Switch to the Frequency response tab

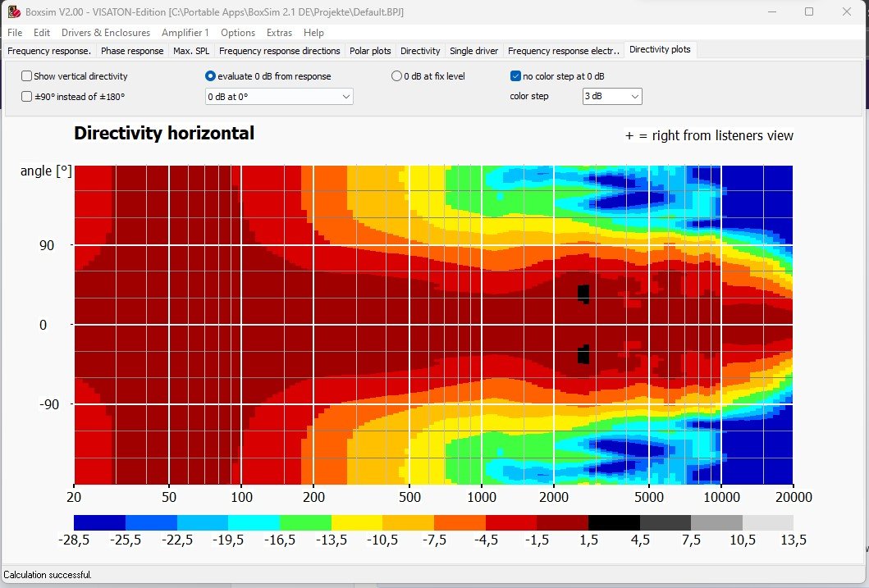click(x=49, y=50)
